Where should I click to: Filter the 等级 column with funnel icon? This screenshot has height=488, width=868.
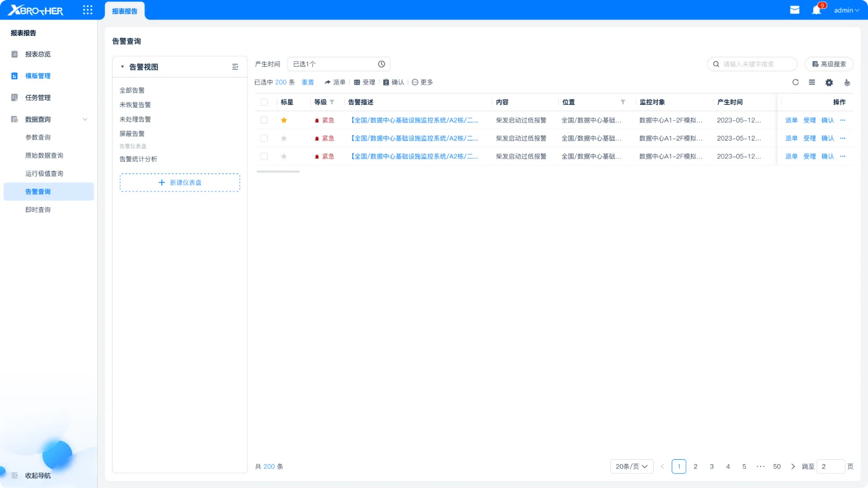point(332,102)
